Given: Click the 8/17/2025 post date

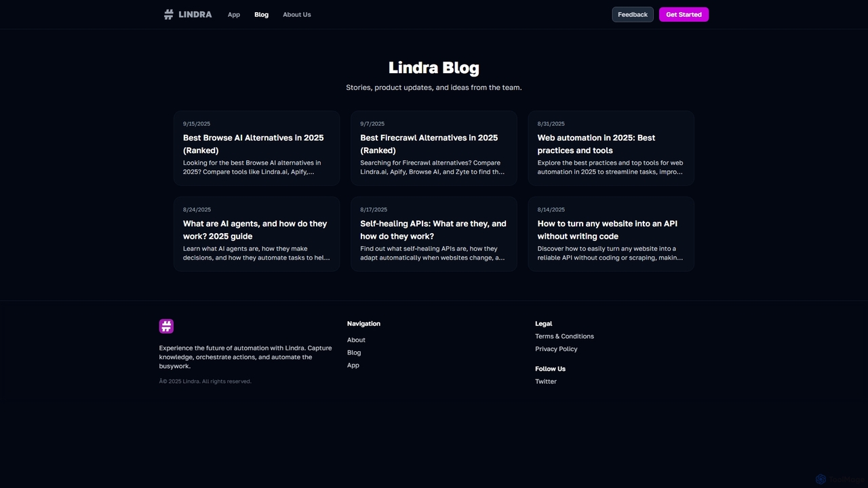Looking at the screenshot, I should click(374, 210).
